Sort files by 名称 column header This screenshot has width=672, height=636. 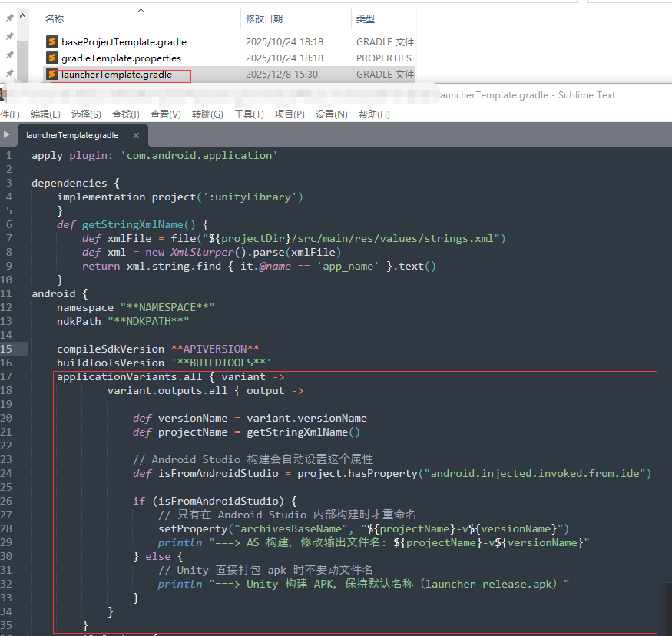(55, 19)
